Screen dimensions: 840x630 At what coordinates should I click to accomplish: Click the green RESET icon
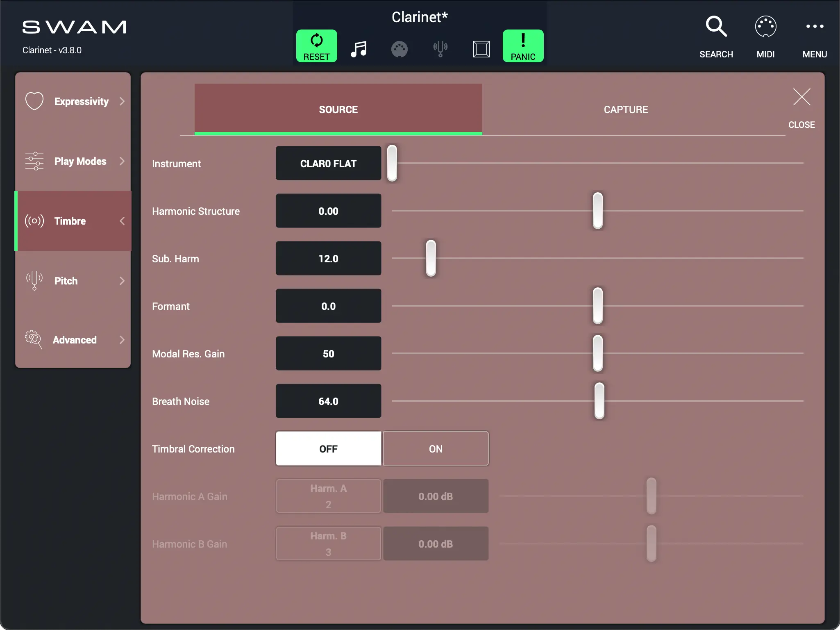click(x=316, y=46)
